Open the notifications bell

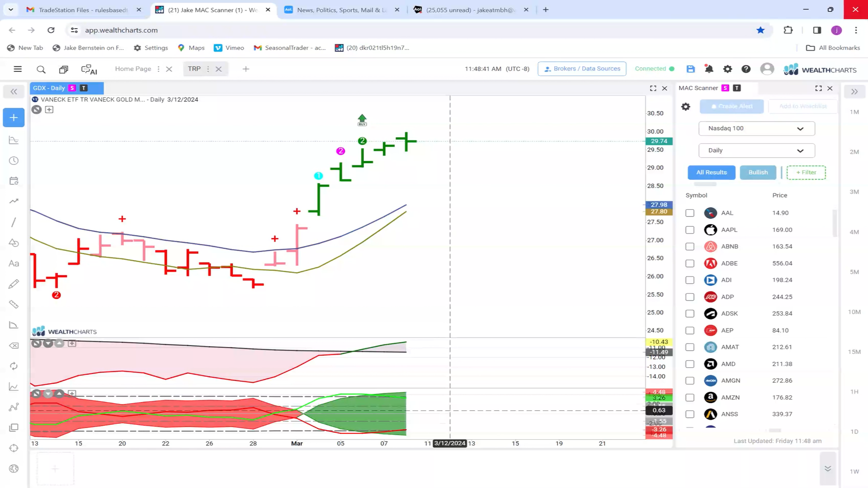coord(709,69)
